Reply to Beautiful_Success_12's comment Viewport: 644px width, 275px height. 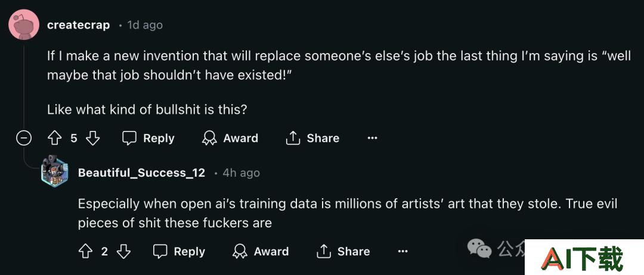coord(179,251)
